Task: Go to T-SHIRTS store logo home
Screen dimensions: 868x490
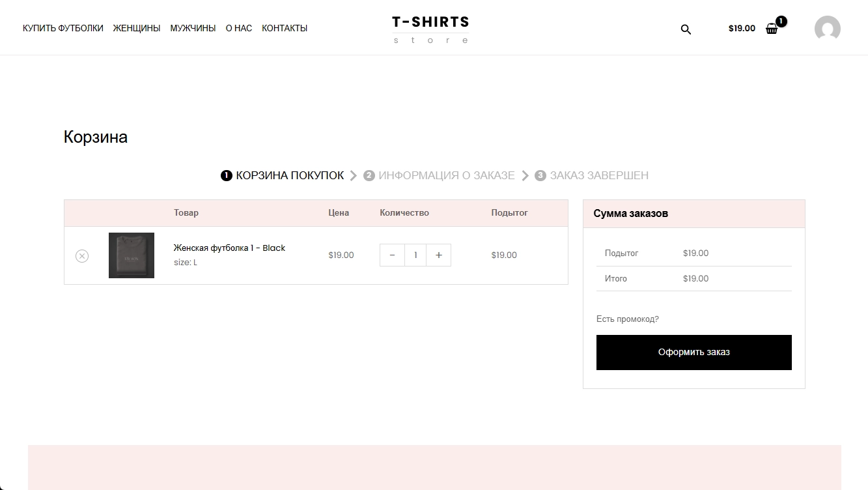Action: tap(430, 29)
